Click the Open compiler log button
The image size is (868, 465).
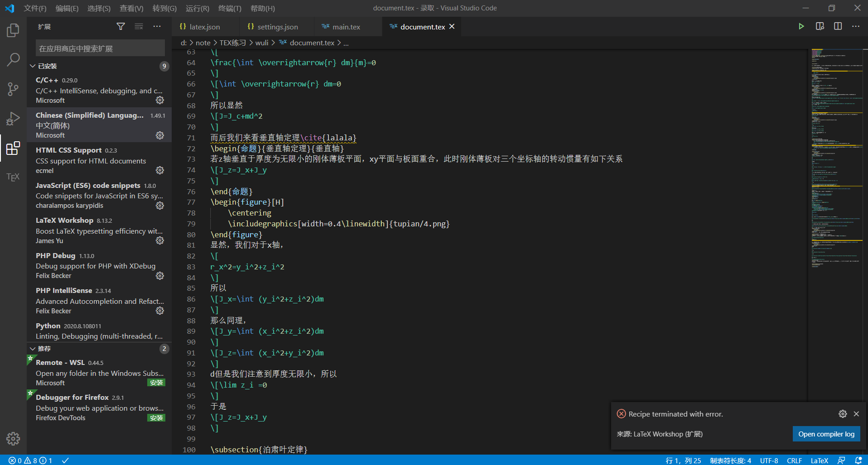click(826, 434)
